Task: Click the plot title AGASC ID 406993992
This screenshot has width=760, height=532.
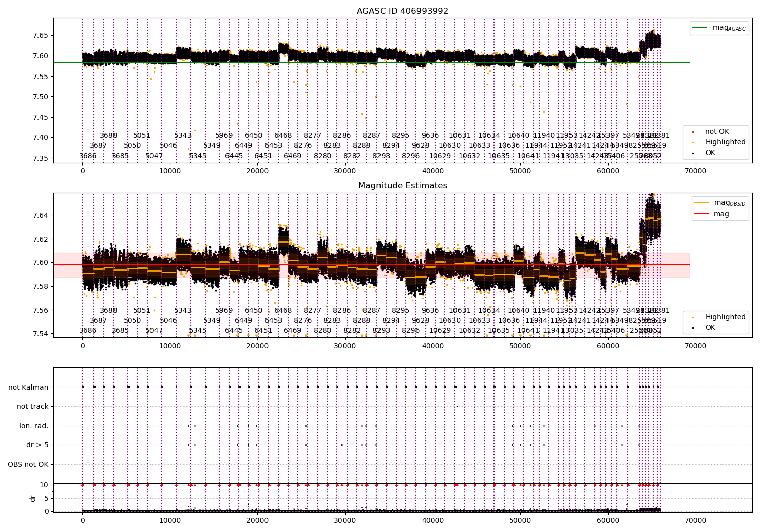Action: (402, 11)
